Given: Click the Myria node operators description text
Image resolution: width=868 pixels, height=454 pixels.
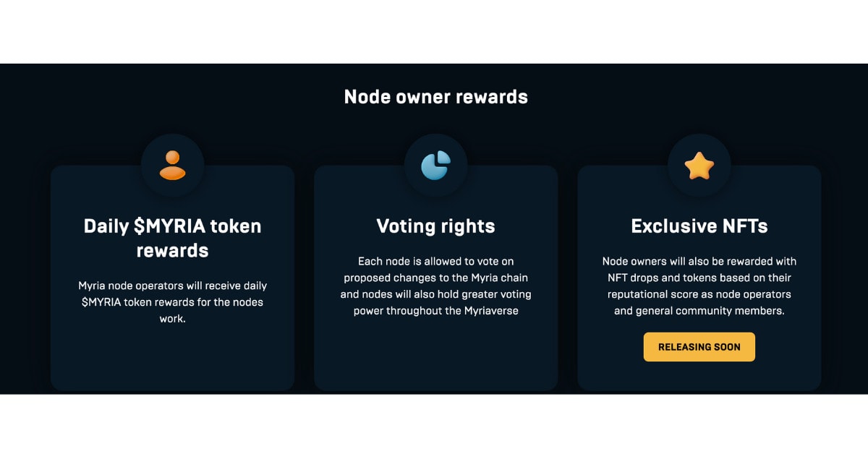Looking at the screenshot, I should 173,302.
